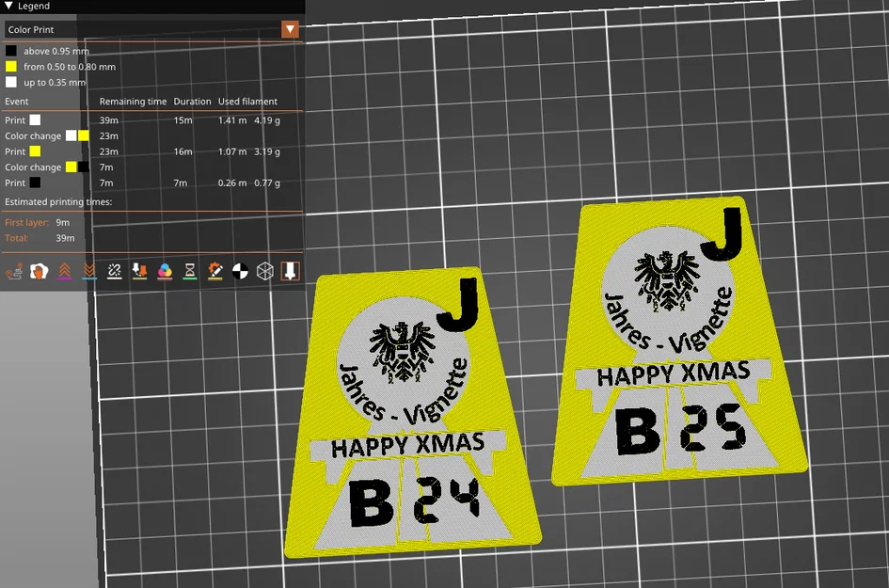Toggle Shells wireframe cube icon

tap(264, 272)
